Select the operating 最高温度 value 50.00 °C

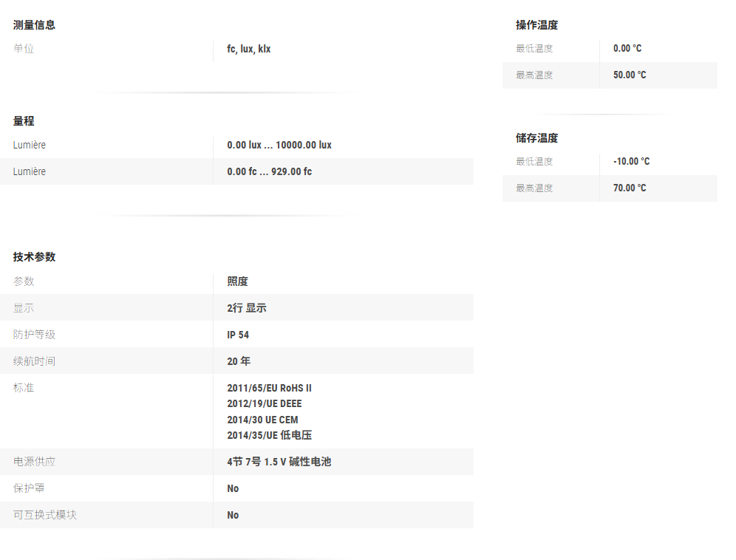coord(629,75)
